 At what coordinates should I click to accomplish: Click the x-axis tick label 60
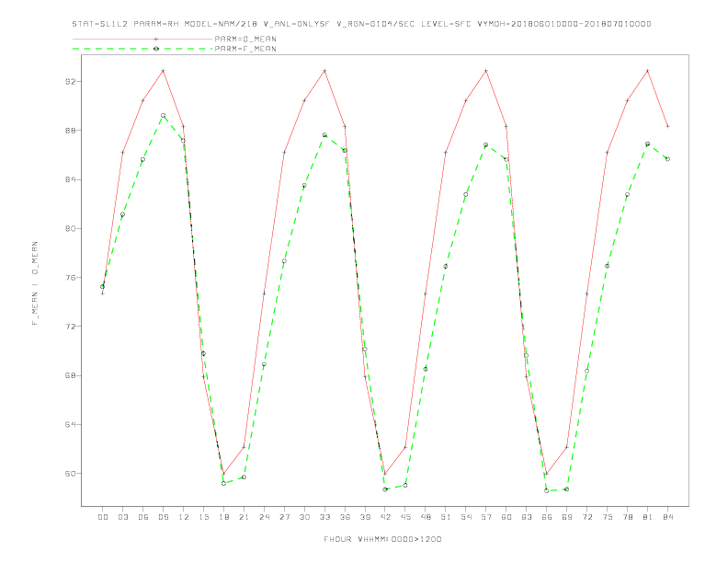506,517
